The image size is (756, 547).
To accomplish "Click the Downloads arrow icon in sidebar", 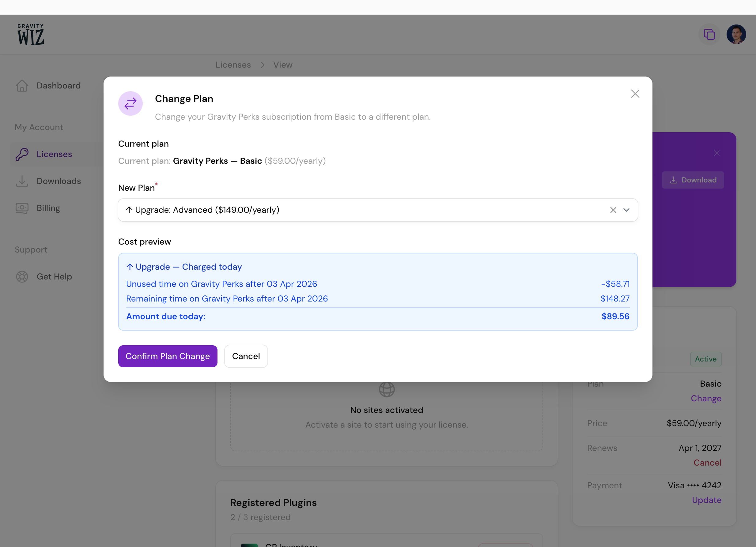I will 22,181.
